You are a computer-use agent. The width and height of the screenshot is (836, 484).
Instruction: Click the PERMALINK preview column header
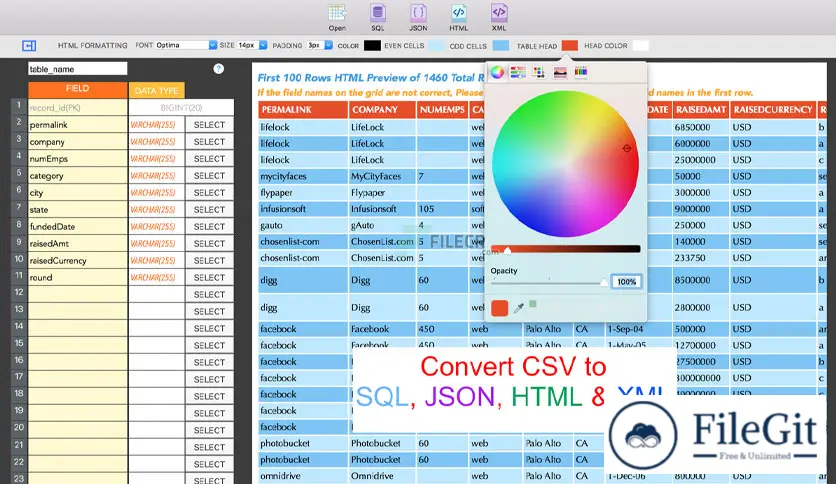[x=303, y=110]
